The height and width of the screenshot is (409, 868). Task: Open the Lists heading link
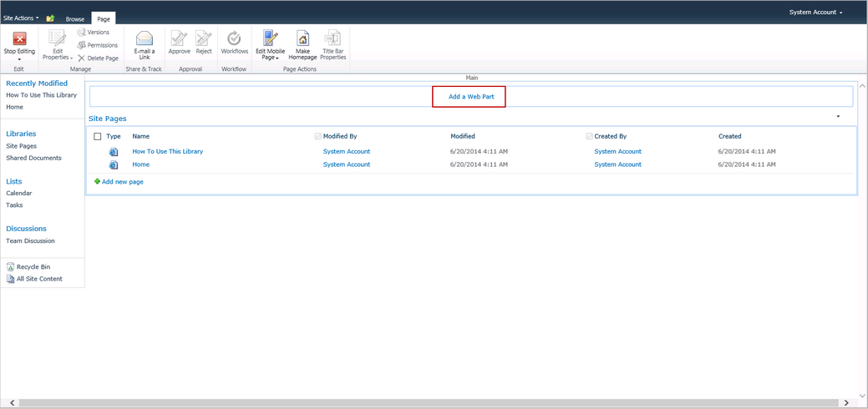pyautogui.click(x=14, y=181)
